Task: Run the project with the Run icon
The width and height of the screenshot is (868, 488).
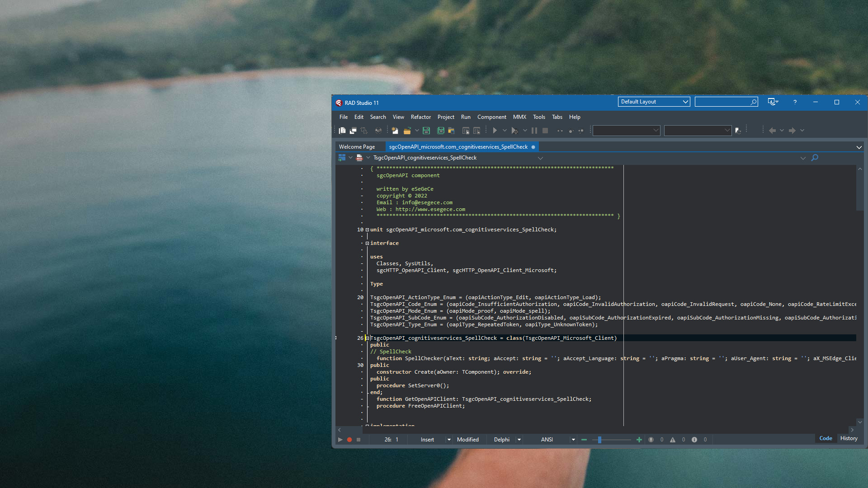Action: click(495, 131)
